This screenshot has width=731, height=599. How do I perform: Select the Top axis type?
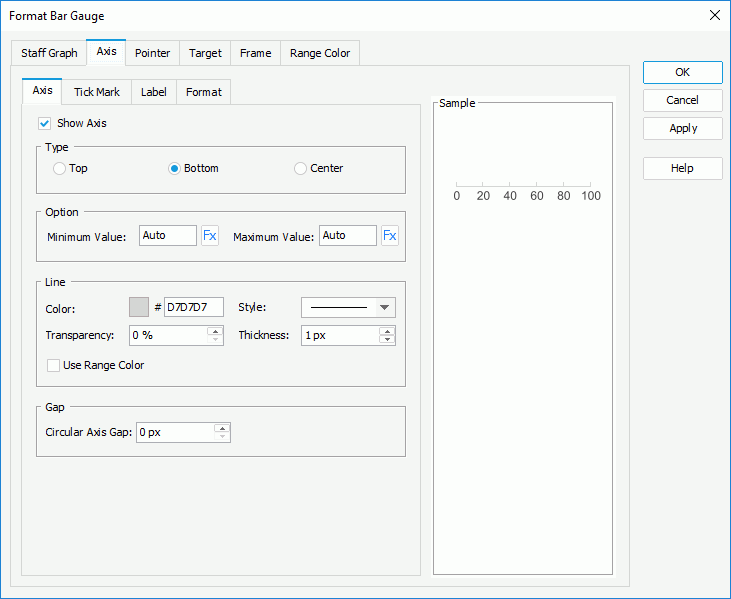point(59,168)
